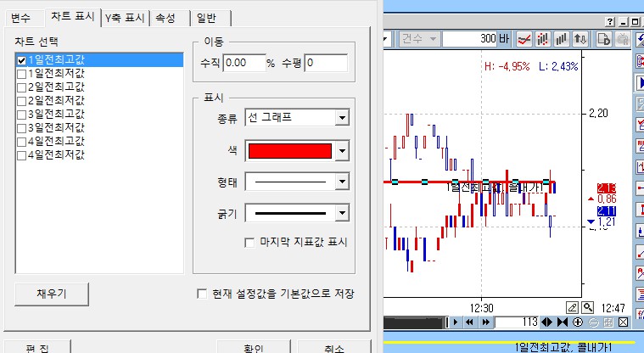Click the inward-arrows compress chart icon
644x353 pixels.
click(561, 322)
